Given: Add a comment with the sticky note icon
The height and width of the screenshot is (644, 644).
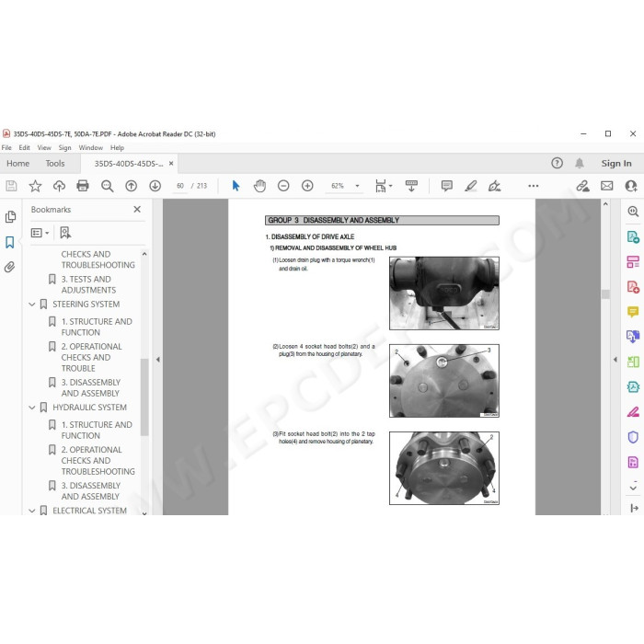Looking at the screenshot, I should (447, 186).
